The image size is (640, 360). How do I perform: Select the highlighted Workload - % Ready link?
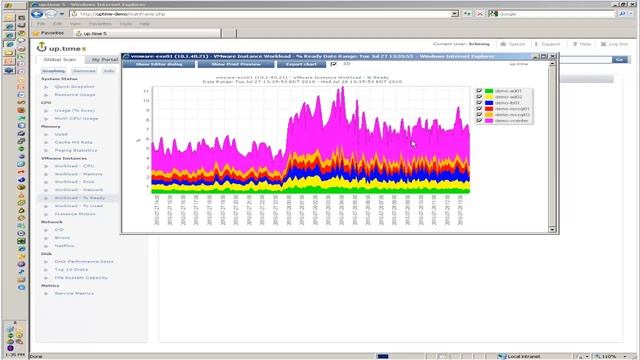pos(80,198)
